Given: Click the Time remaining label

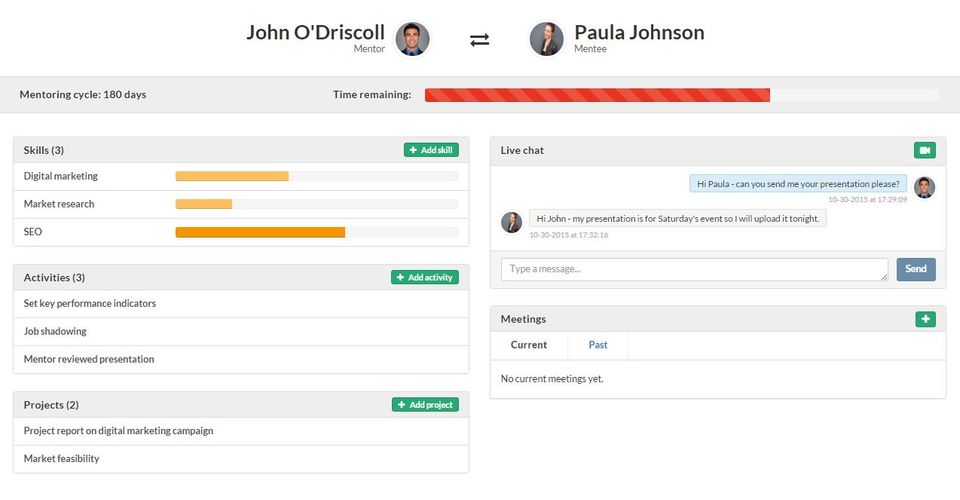Looking at the screenshot, I should pos(372,94).
